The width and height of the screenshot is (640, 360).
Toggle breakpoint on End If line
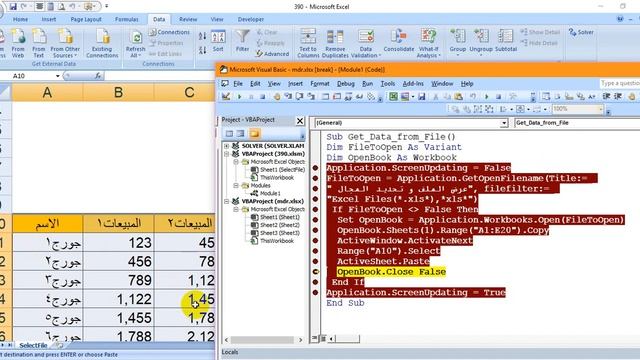point(315,282)
